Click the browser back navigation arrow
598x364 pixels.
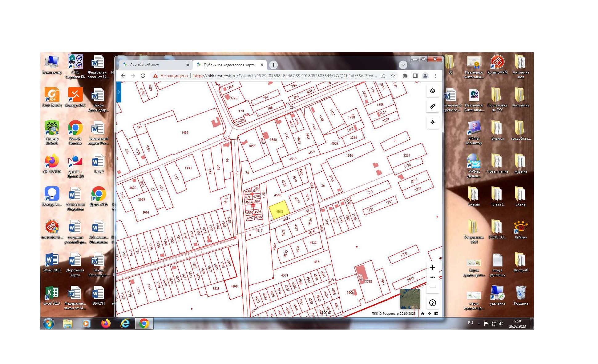123,76
